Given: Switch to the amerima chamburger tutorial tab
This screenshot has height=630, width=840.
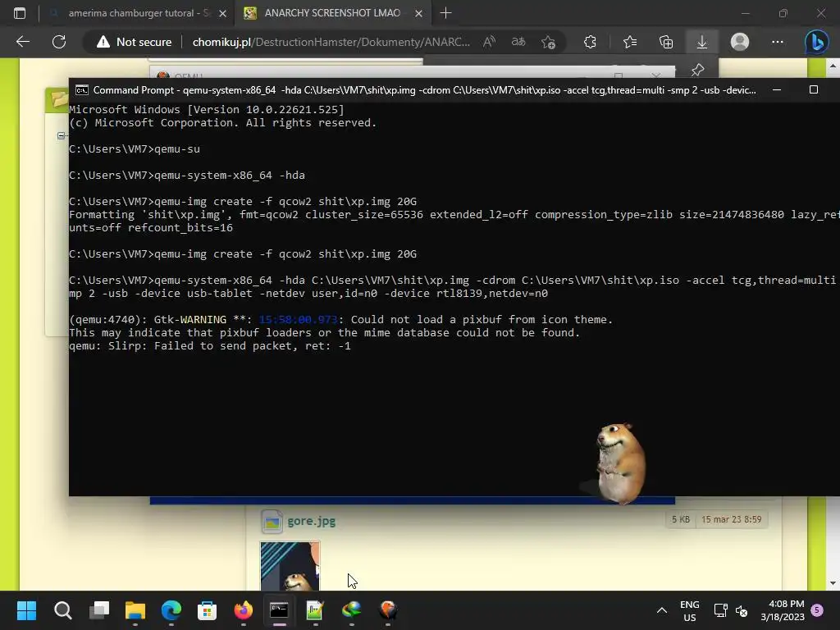Looking at the screenshot, I should pyautogui.click(x=138, y=13).
